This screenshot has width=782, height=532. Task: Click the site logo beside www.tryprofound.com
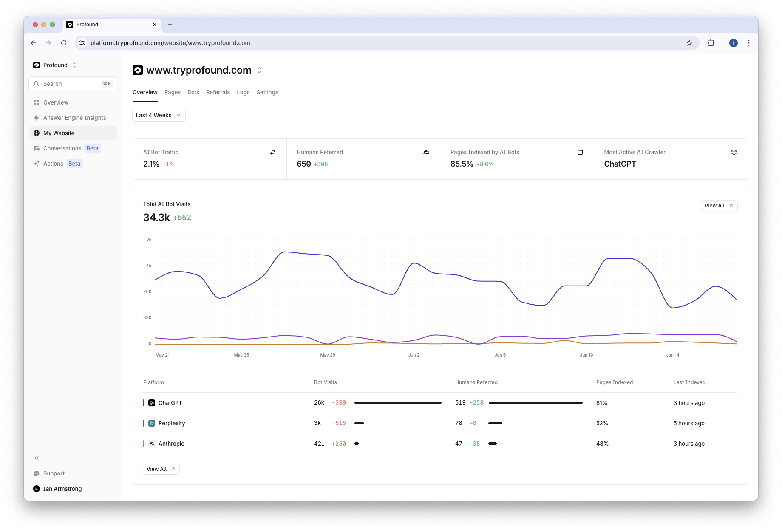point(138,70)
